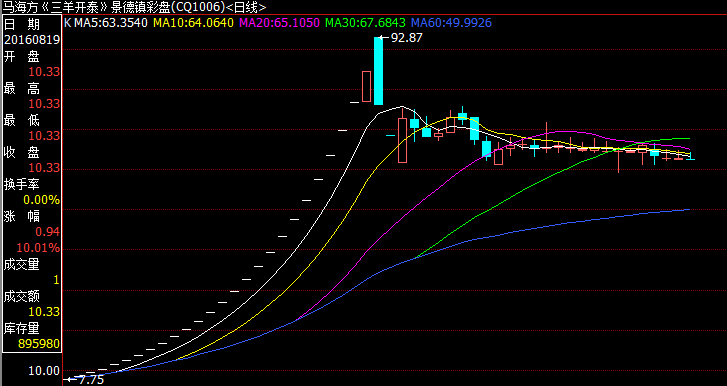Click the 库存量 value 895980
Screen dimensions: 727x386
click(x=39, y=344)
